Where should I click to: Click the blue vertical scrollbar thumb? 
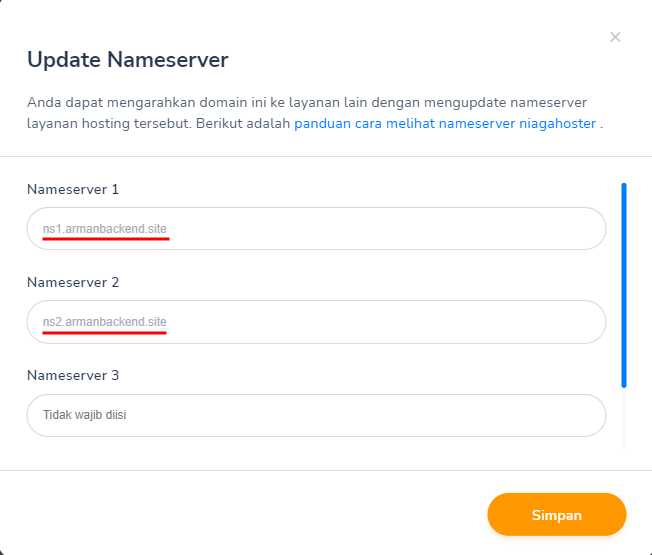pyautogui.click(x=623, y=285)
